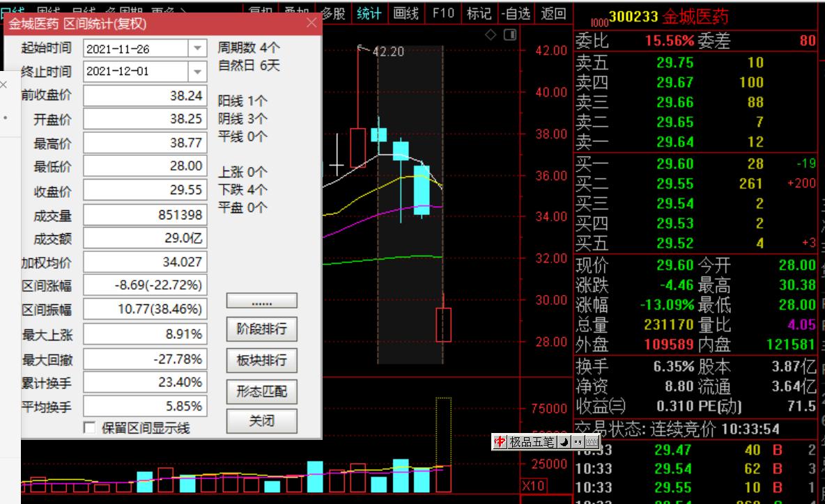Open 板块排行 ranking

[x=261, y=361]
